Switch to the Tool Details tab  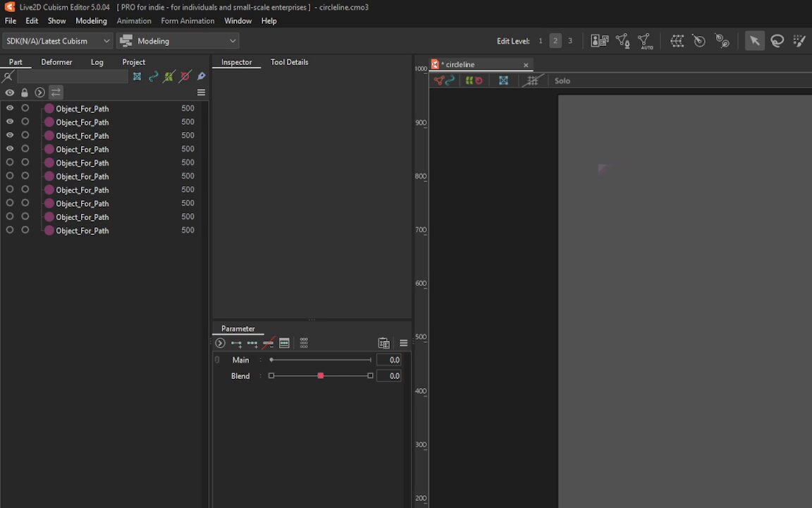pyautogui.click(x=290, y=62)
